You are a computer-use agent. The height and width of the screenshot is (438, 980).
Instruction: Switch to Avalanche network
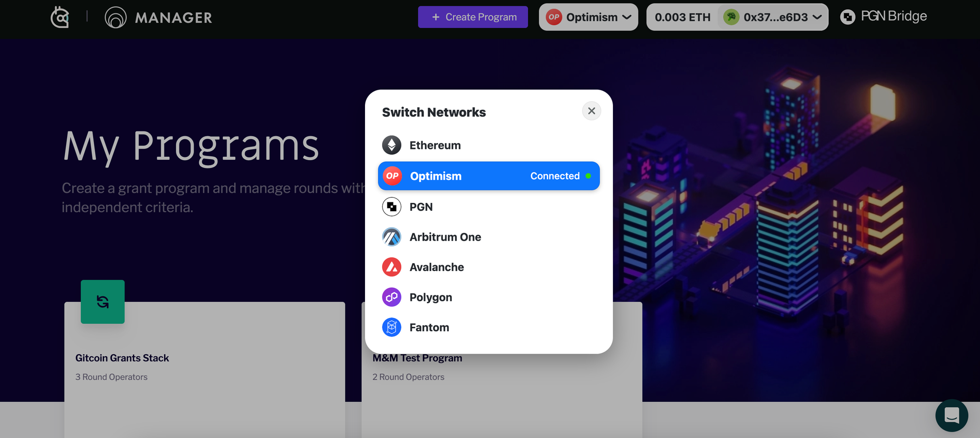click(x=489, y=267)
